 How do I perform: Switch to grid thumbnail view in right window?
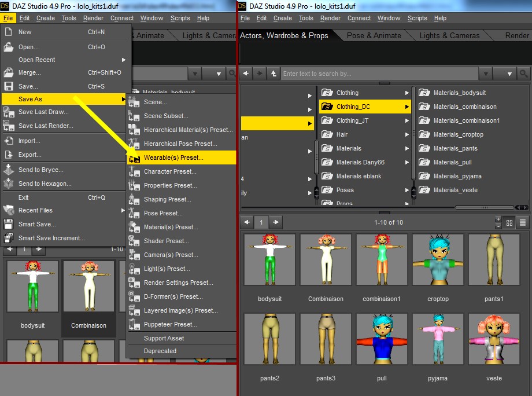tap(509, 223)
